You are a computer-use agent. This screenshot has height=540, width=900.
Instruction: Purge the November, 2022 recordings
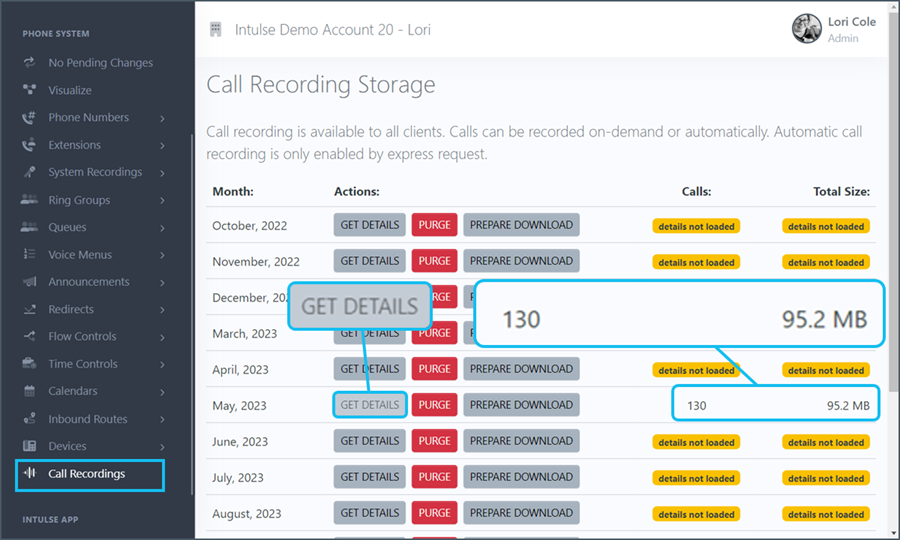tap(434, 261)
